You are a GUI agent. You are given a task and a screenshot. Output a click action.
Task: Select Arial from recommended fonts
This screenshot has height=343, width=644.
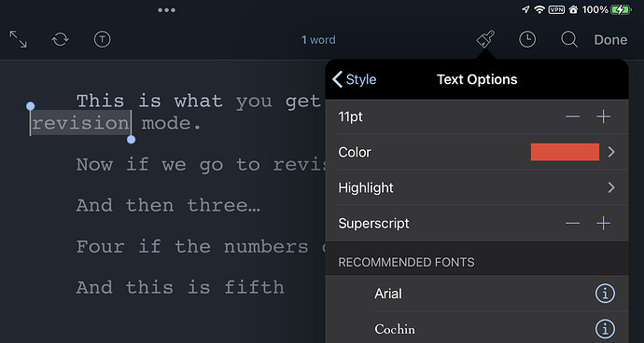click(388, 294)
